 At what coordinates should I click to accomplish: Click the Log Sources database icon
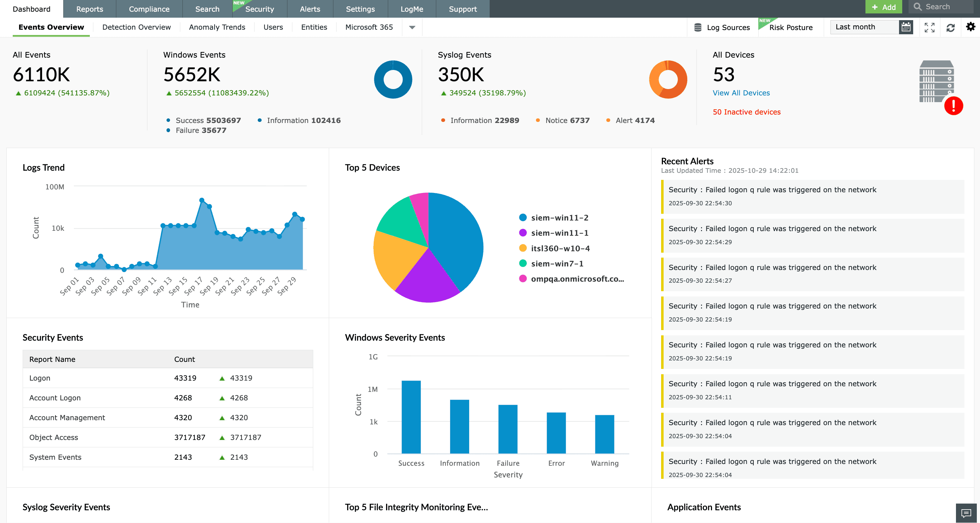(698, 27)
